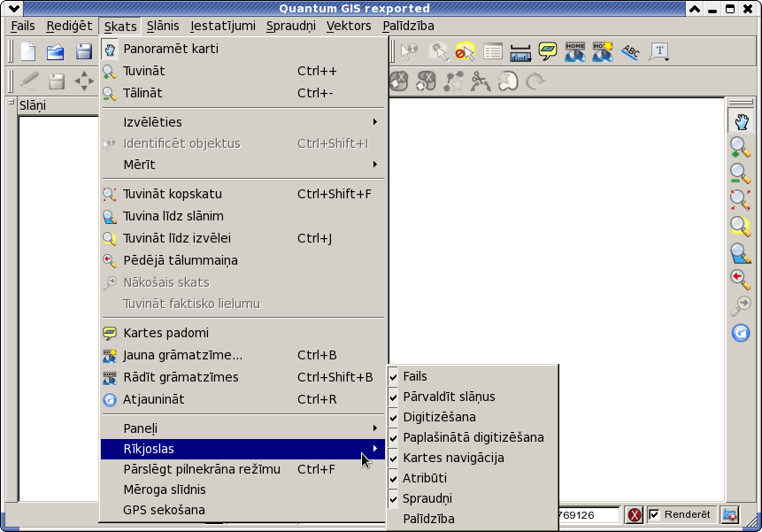Choose Tuvināt menu item

tap(243, 71)
